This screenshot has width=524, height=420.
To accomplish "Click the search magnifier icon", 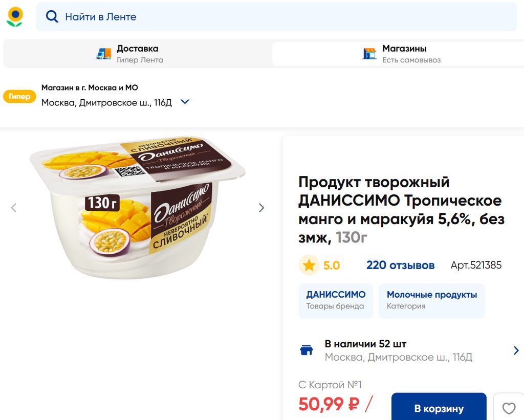I will click(52, 17).
